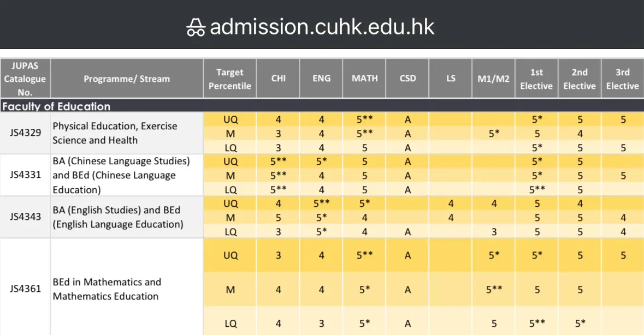The width and height of the screenshot is (644, 335).
Task: Select the M1/M2 column header
Action: [493, 79]
